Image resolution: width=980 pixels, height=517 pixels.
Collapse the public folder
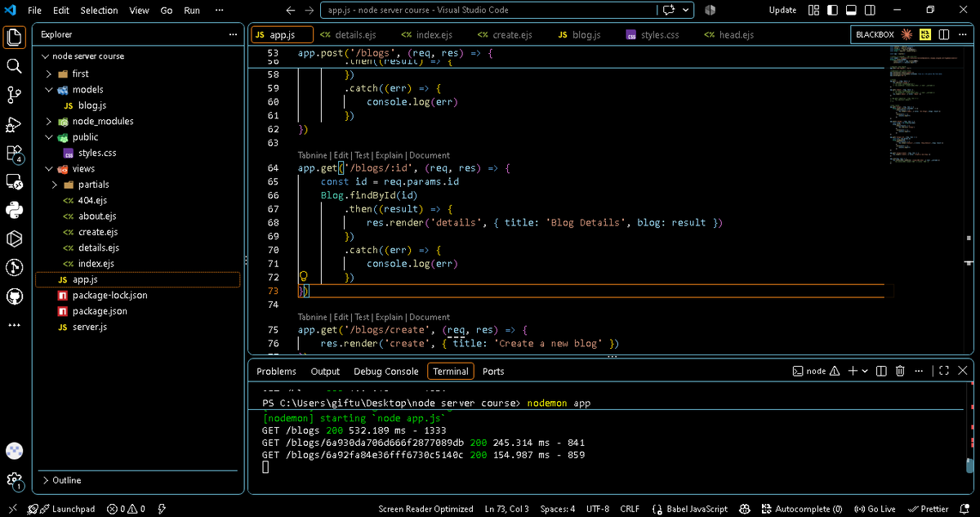coord(50,137)
